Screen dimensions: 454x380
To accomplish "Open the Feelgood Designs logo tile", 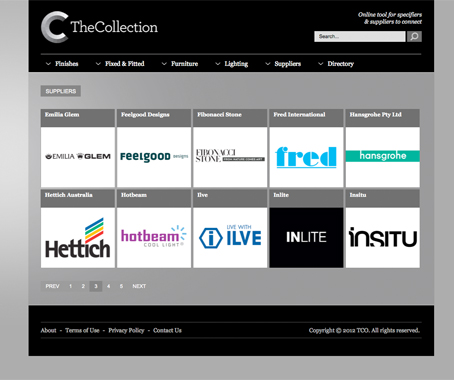I will click(x=154, y=157).
